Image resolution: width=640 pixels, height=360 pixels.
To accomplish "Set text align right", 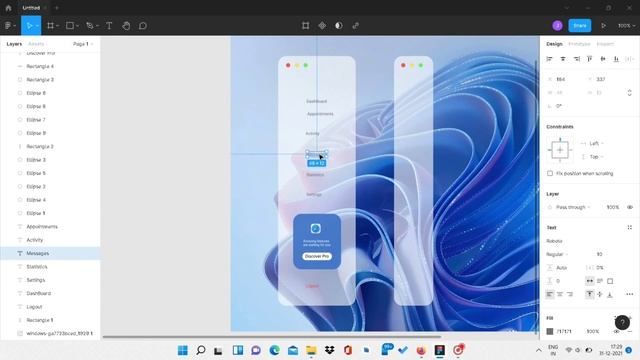I will [570, 294].
